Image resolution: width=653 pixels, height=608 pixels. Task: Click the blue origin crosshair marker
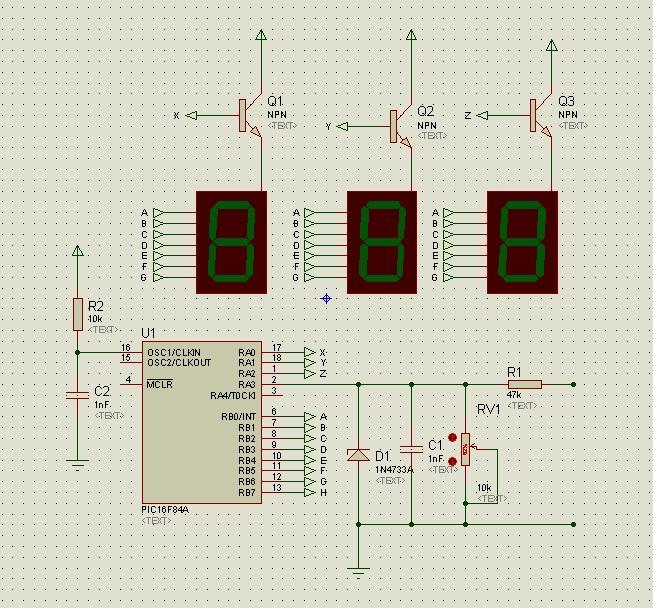[326, 298]
